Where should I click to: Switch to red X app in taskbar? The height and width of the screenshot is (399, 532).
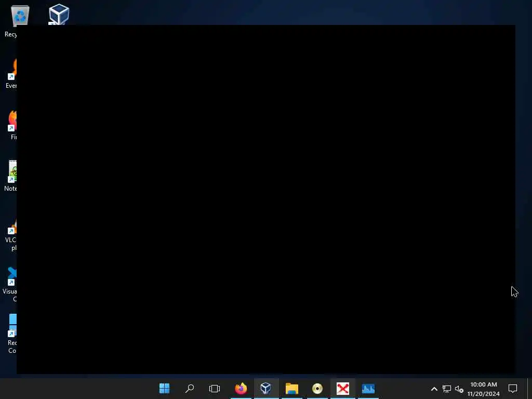tap(343, 389)
